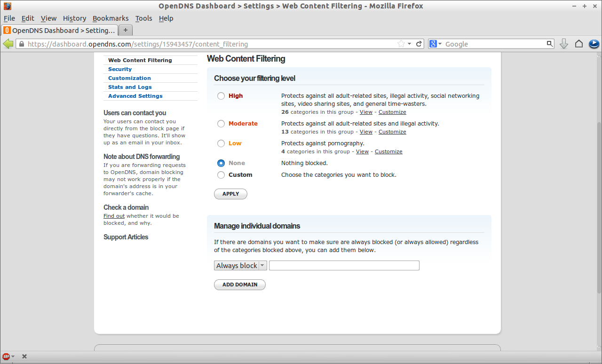The width and height of the screenshot is (602, 364).
Task: Select the Low filtering level
Action: pyautogui.click(x=221, y=143)
